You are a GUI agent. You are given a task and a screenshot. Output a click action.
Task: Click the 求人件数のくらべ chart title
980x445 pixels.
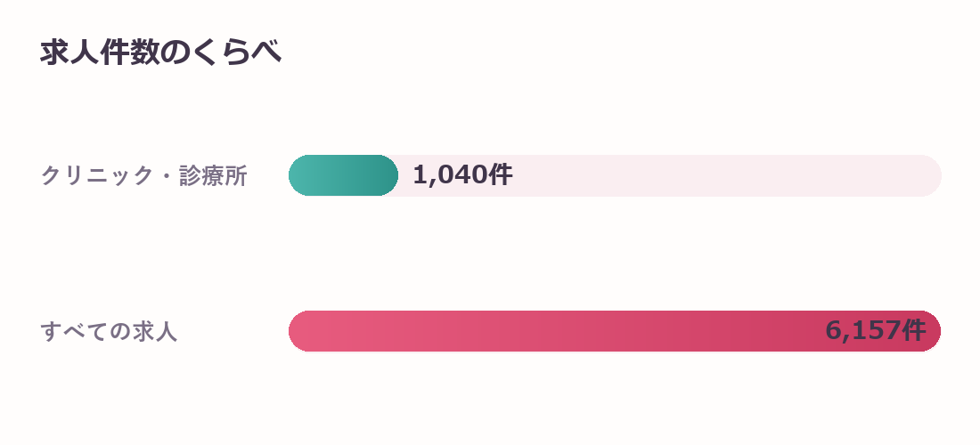pyautogui.click(x=160, y=52)
